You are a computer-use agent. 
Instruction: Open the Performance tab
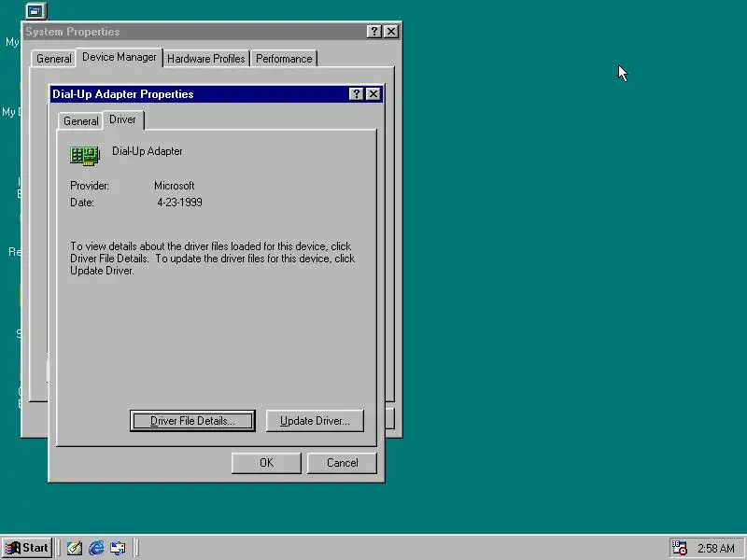point(284,59)
